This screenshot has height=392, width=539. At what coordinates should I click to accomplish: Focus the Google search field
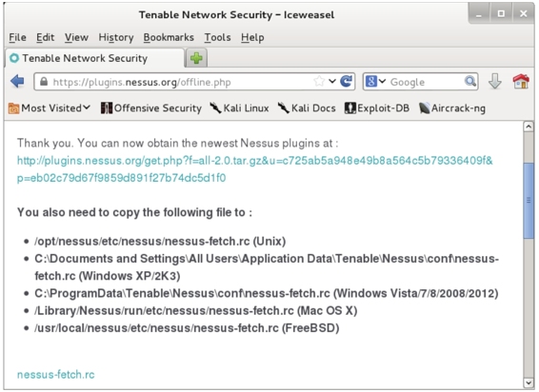click(427, 82)
